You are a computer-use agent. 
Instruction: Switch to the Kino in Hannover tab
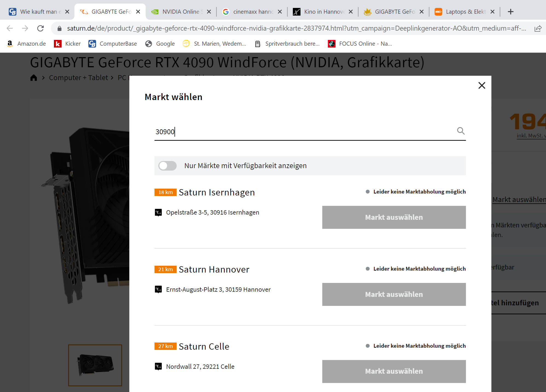coord(323,12)
